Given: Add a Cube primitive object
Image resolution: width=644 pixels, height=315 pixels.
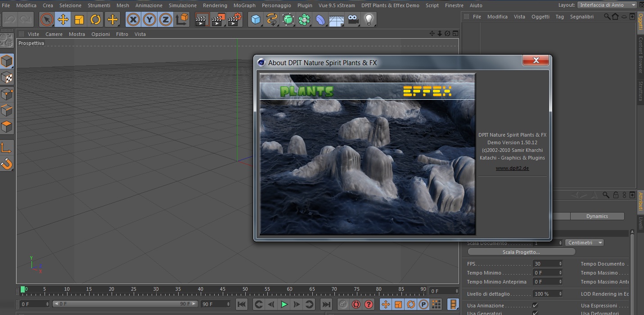Looking at the screenshot, I should point(256,19).
